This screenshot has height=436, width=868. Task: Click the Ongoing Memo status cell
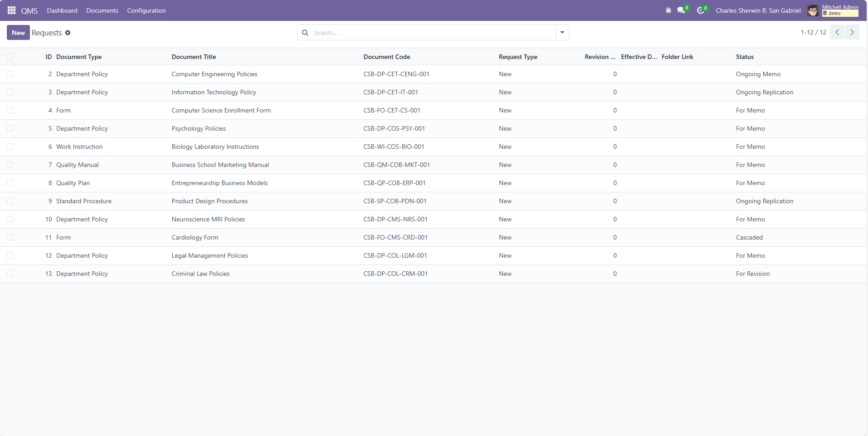point(758,74)
